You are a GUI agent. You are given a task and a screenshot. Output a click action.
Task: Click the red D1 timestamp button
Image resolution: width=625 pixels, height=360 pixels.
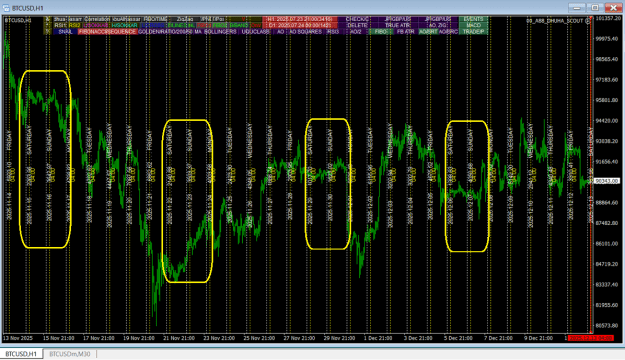coord(300,25)
